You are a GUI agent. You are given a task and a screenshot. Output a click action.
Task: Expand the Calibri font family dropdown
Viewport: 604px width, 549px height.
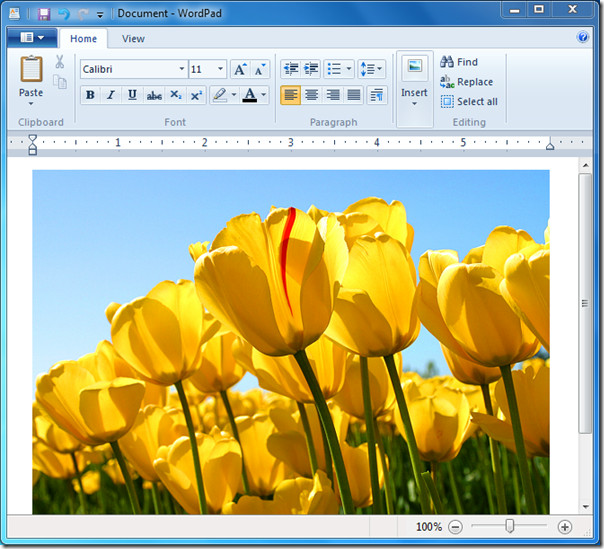182,69
